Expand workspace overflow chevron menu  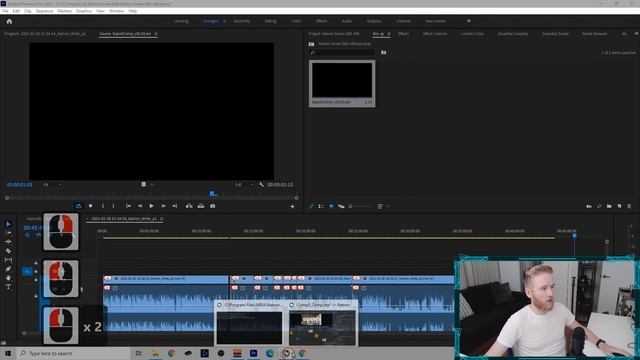pos(469,21)
